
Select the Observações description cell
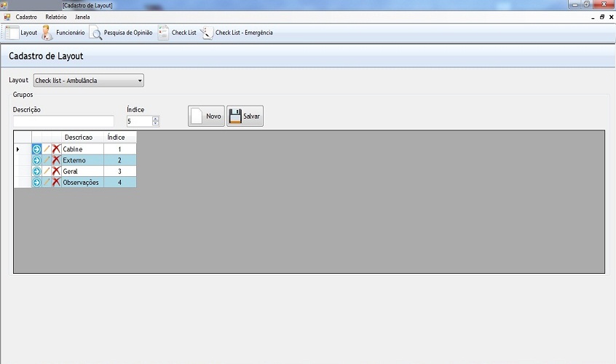[82, 182]
